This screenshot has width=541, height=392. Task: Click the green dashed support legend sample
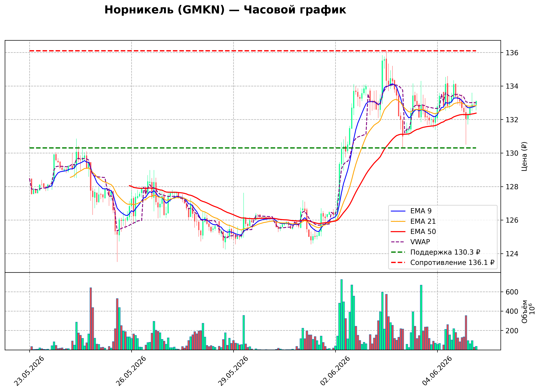[x=398, y=252]
